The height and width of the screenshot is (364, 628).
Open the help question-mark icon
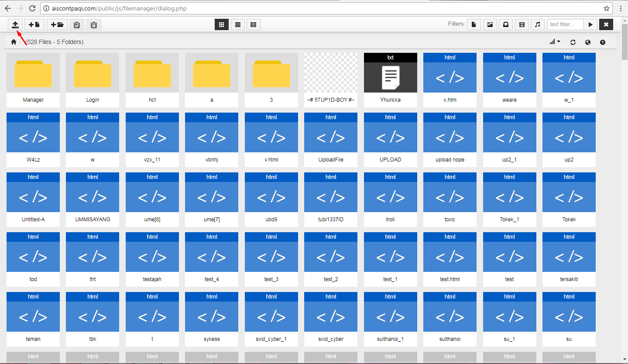602,41
